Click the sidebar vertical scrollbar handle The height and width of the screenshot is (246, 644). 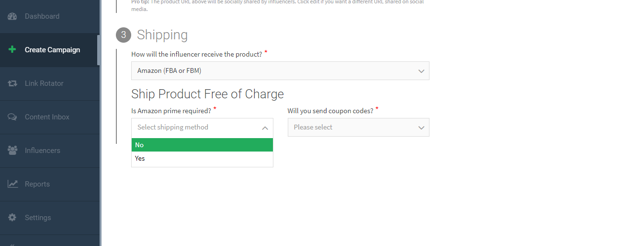99,50
